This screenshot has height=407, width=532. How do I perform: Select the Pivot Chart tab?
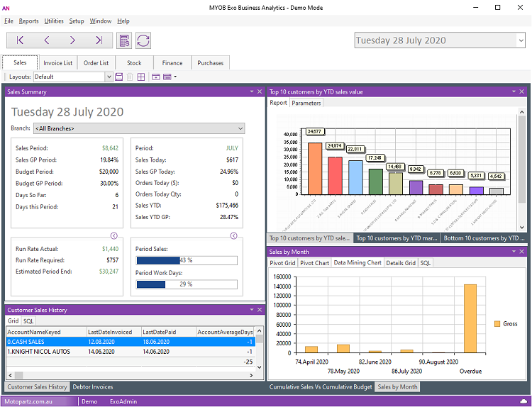(x=314, y=263)
